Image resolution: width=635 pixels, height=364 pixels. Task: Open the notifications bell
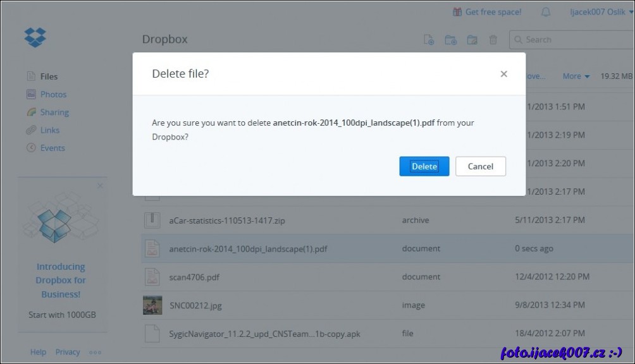click(x=546, y=12)
